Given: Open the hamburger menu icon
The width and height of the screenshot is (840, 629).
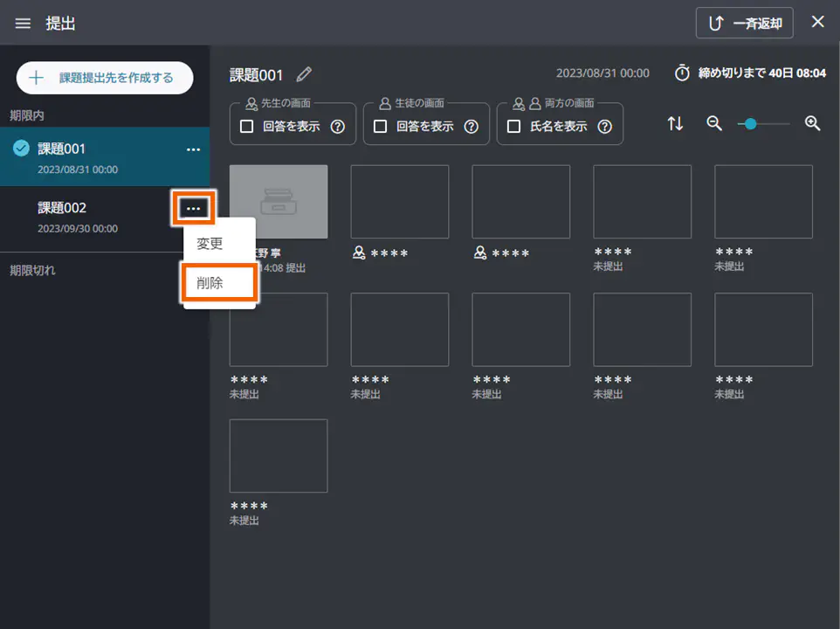Looking at the screenshot, I should (x=23, y=24).
